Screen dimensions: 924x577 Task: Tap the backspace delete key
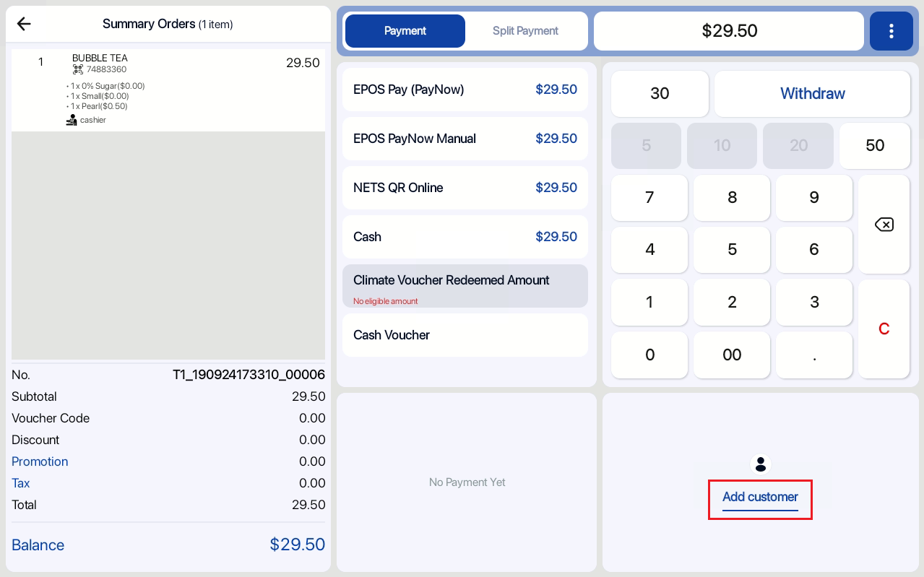[x=884, y=225]
